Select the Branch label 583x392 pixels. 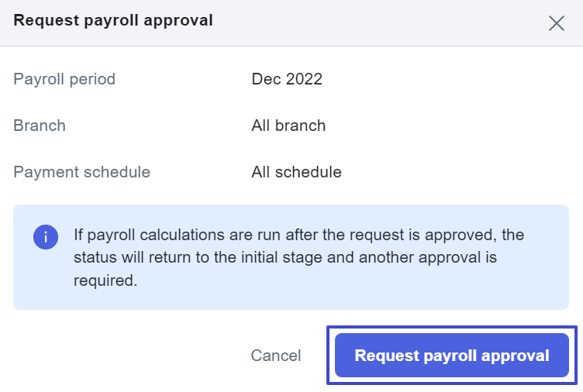tap(40, 126)
